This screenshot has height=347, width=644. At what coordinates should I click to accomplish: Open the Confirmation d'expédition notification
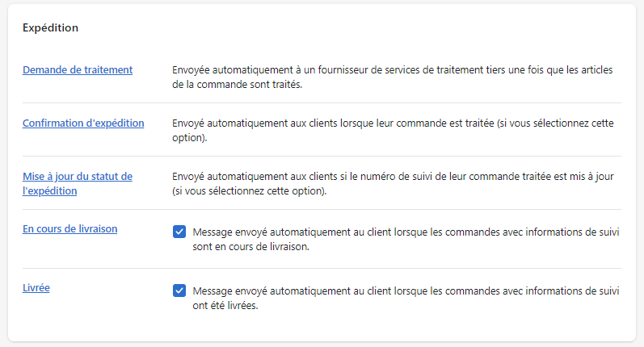(x=83, y=123)
